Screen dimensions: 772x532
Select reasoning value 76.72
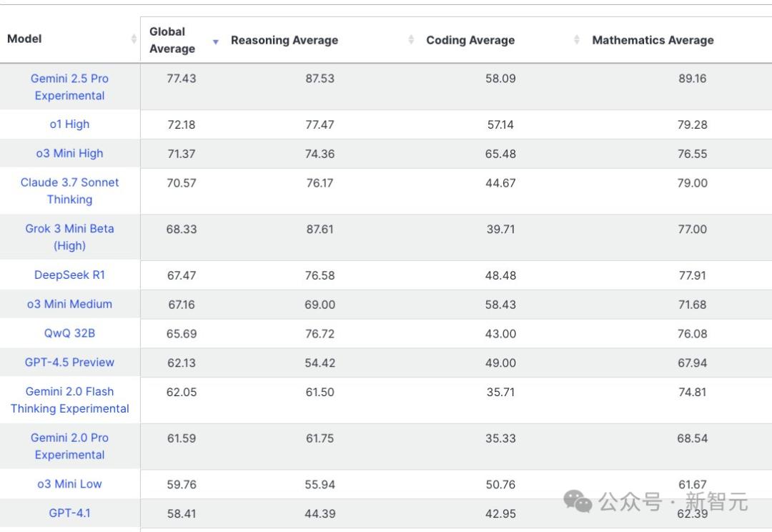320,333
